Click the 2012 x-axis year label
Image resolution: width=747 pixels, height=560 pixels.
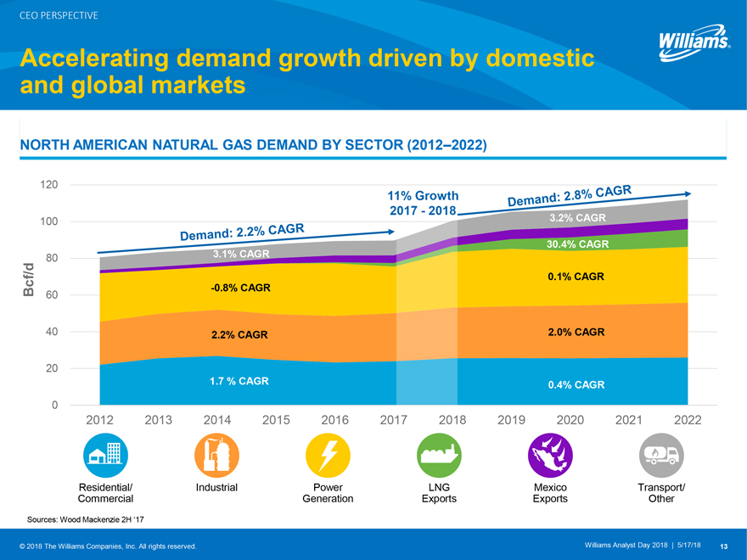(x=101, y=420)
